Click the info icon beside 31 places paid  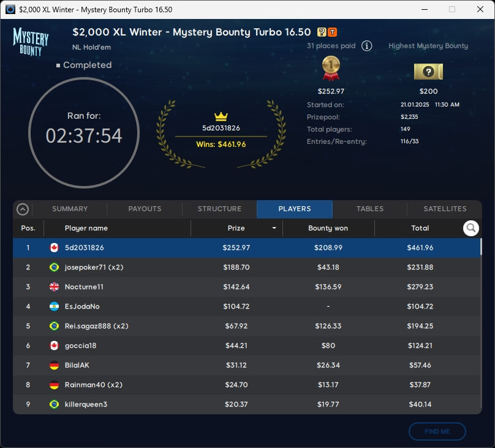pyautogui.click(x=366, y=46)
